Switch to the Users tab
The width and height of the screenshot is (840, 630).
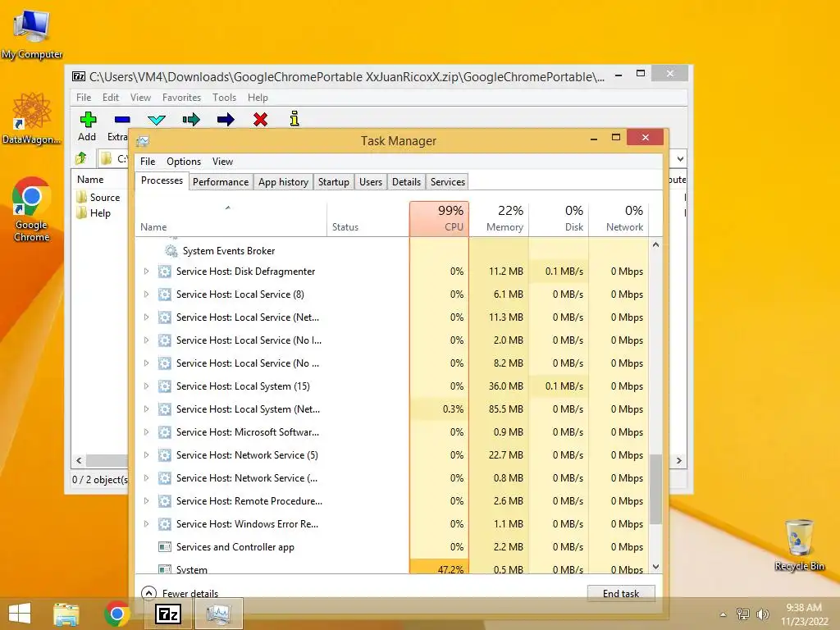[x=371, y=182]
